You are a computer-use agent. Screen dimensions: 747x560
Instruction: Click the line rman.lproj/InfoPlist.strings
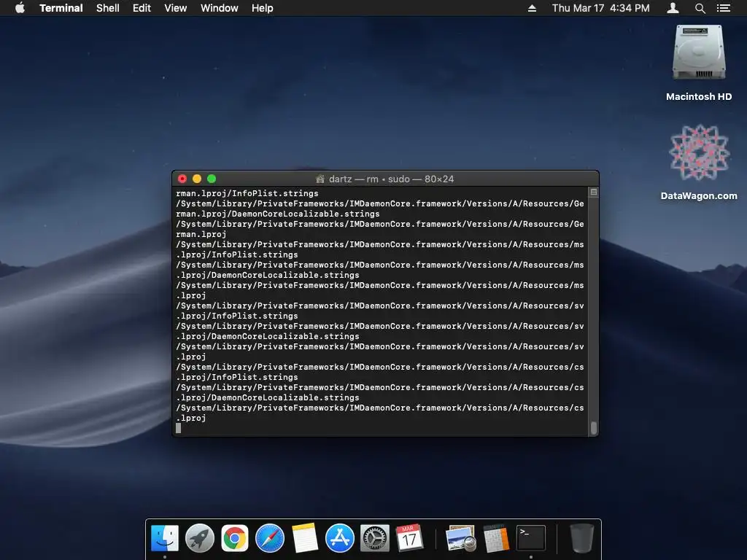247,193
